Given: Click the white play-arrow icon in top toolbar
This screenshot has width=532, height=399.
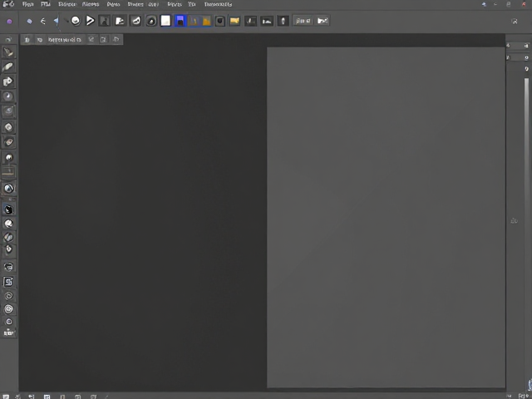Looking at the screenshot, I should [x=90, y=21].
